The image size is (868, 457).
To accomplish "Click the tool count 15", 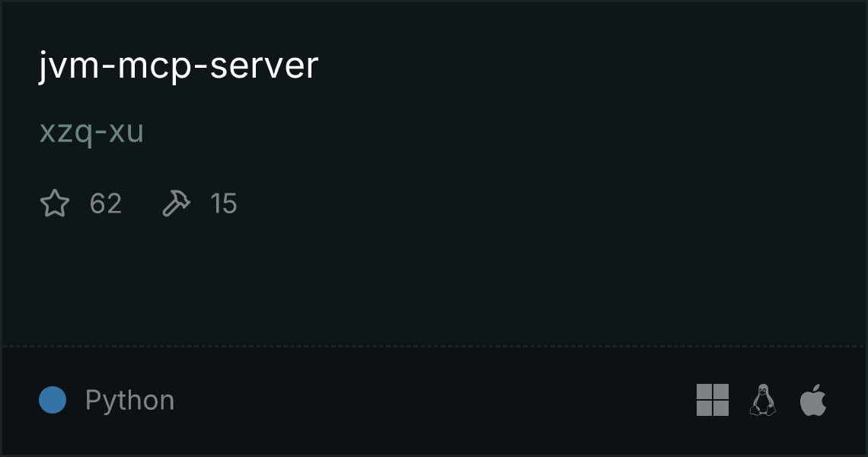I will pyautogui.click(x=224, y=203).
